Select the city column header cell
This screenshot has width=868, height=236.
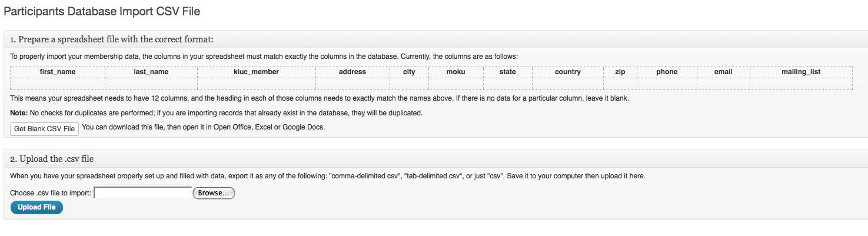pyautogui.click(x=409, y=72)
